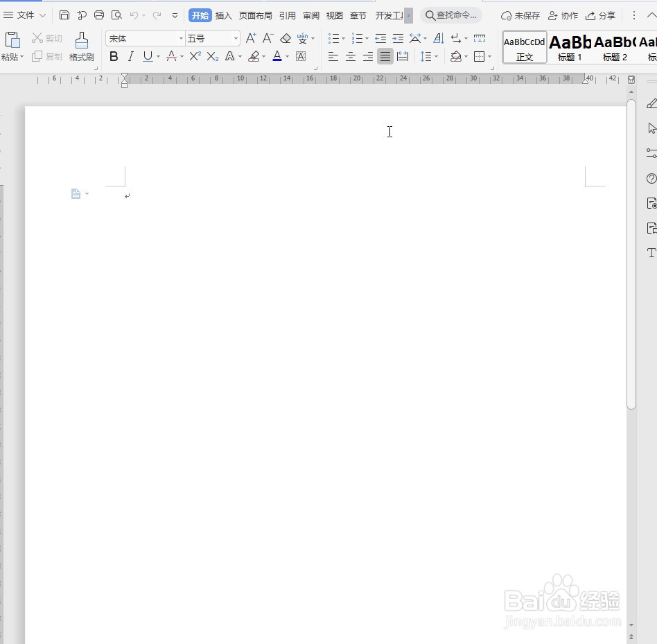
Task: Apply the 标题 1 style
Action: [x=570, y=47]
